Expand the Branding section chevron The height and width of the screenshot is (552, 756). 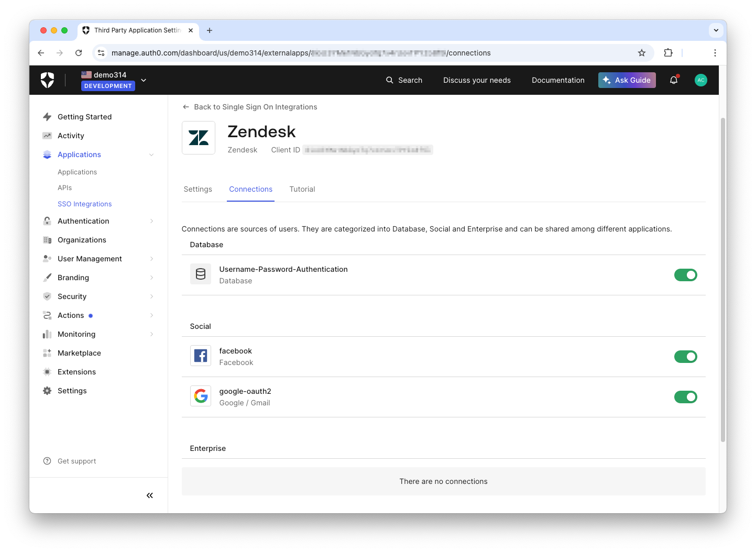pos(151,278)
